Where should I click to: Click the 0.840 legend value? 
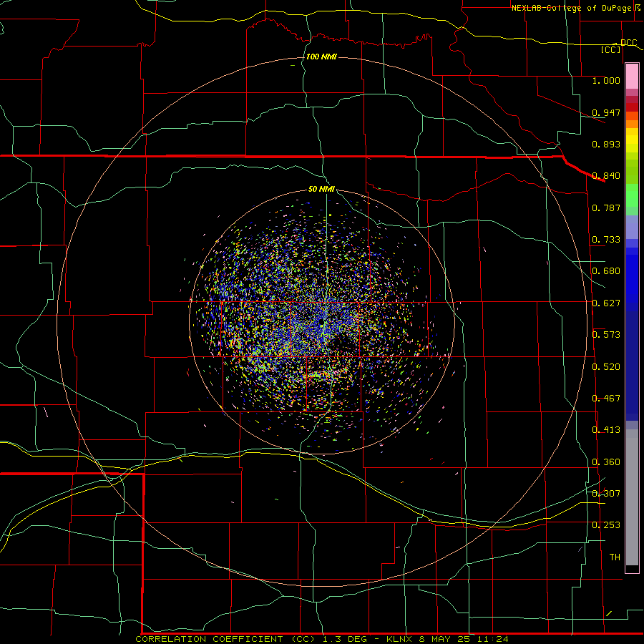pos(606,175)
